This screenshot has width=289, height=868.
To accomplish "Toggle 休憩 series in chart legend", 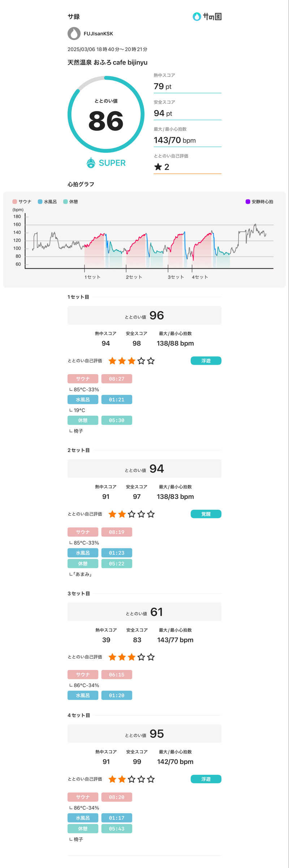I will (70, 202).
